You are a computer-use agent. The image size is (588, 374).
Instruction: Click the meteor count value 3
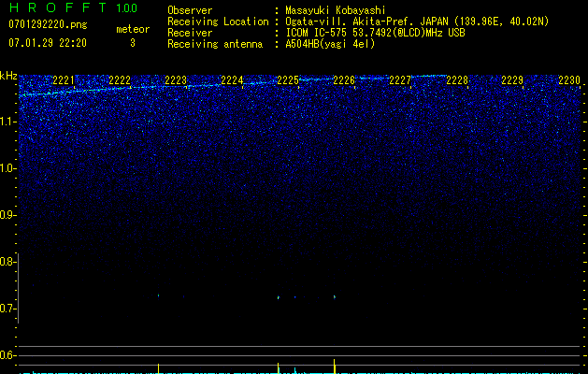(x=133, y=43)
